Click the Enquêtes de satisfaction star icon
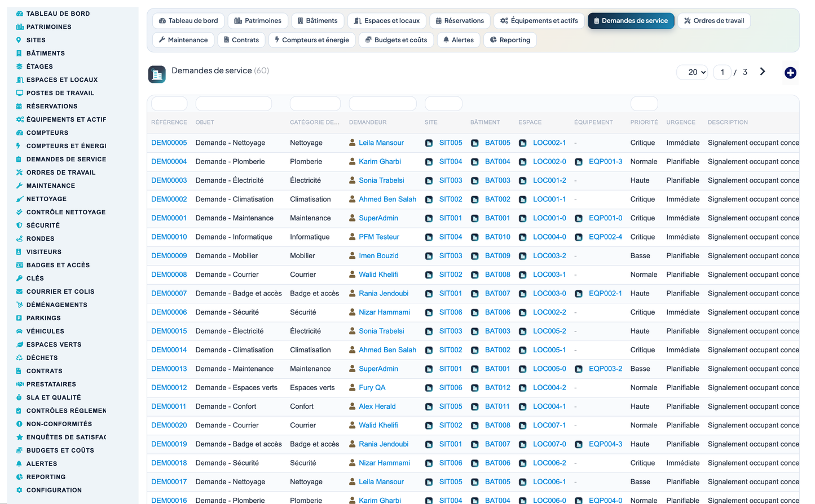 (x=20, y=437)
